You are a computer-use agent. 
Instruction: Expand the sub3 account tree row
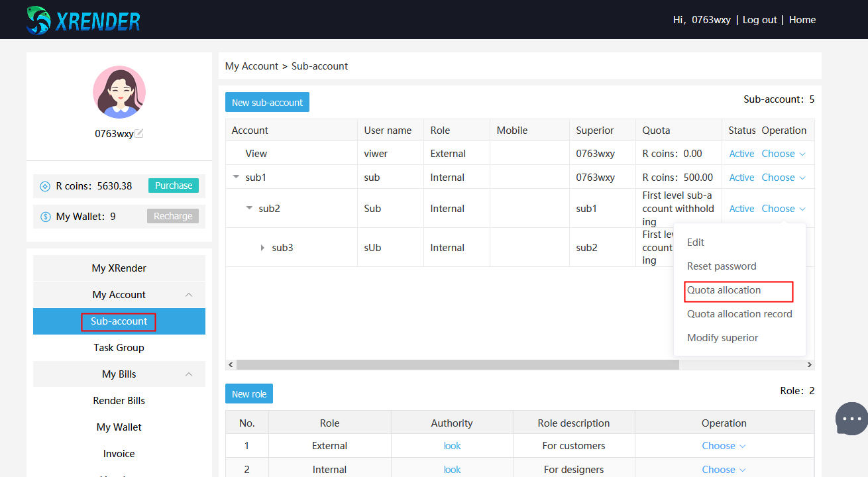[262, 248]
